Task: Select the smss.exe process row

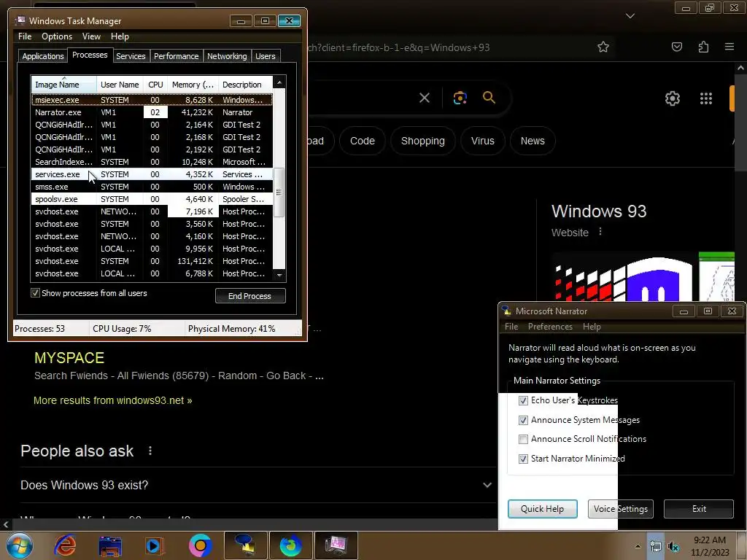Action: 152,187
